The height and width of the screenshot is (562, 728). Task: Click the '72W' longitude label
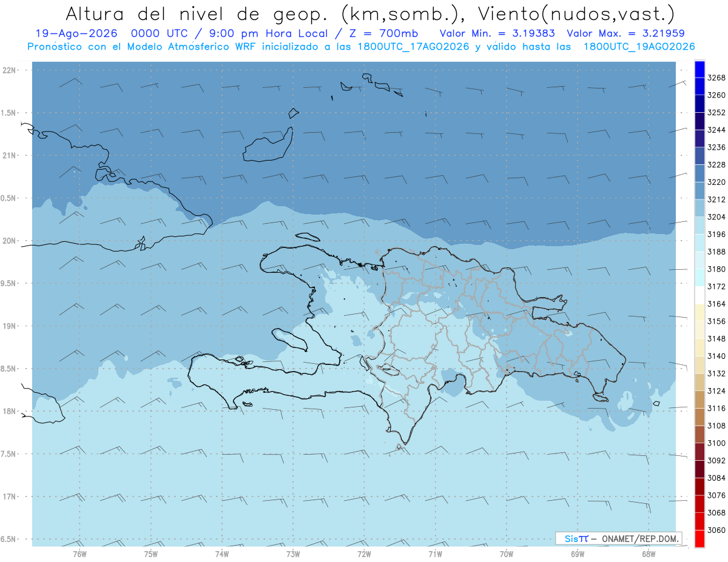pyautogui.click(x=364, y=554)
